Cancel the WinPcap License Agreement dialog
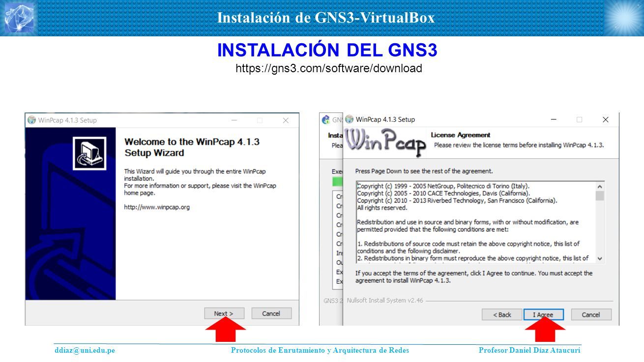The image size is (644, 362). pos(591,315)
